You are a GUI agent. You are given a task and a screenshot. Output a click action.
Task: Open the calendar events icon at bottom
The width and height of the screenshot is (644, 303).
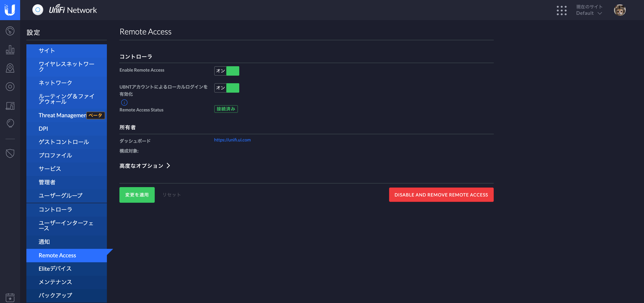click(10, 297)
